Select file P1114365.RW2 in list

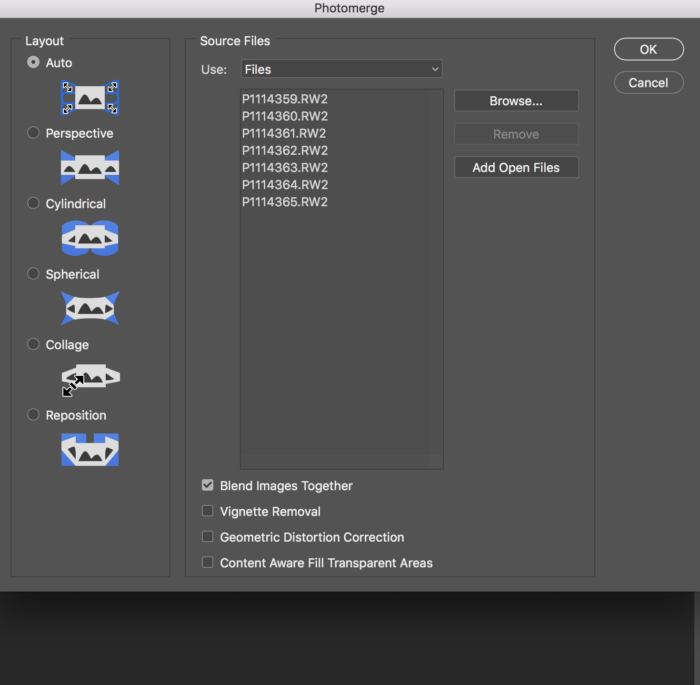[x=285, y=202]
